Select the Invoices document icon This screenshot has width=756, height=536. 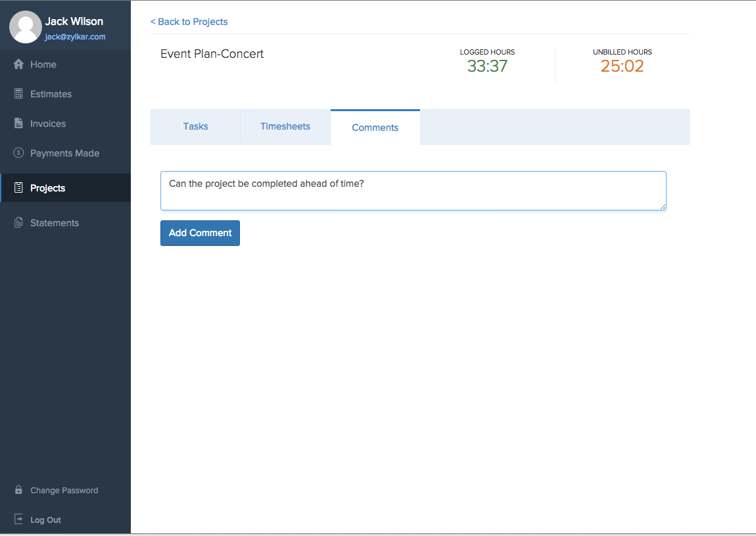coord(18,124)
